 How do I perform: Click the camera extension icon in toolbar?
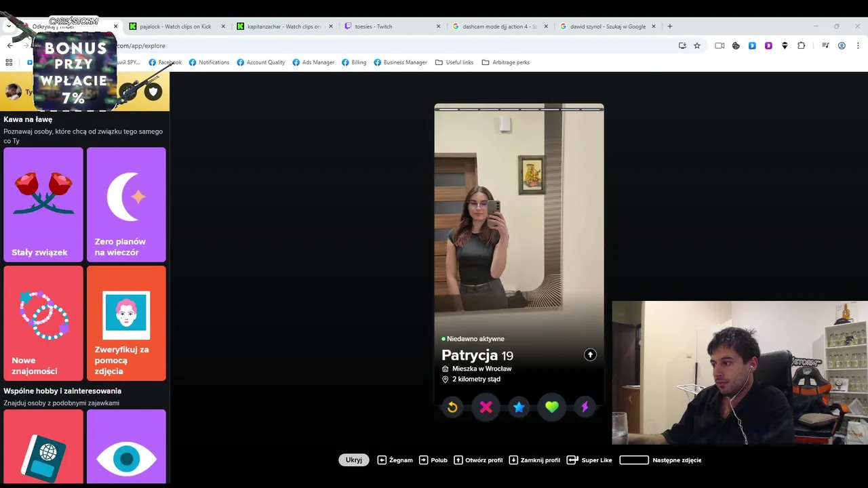point(719,45)
